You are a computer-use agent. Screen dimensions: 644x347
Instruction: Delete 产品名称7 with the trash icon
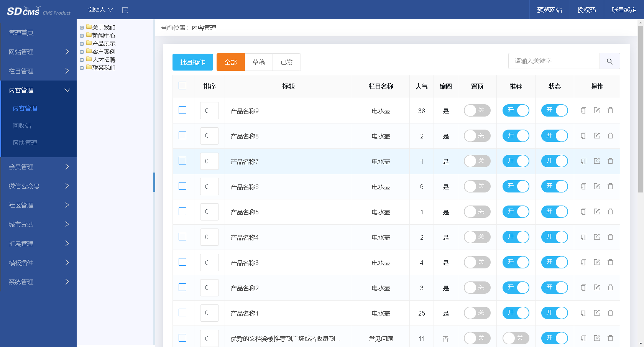tap(610, 161)
